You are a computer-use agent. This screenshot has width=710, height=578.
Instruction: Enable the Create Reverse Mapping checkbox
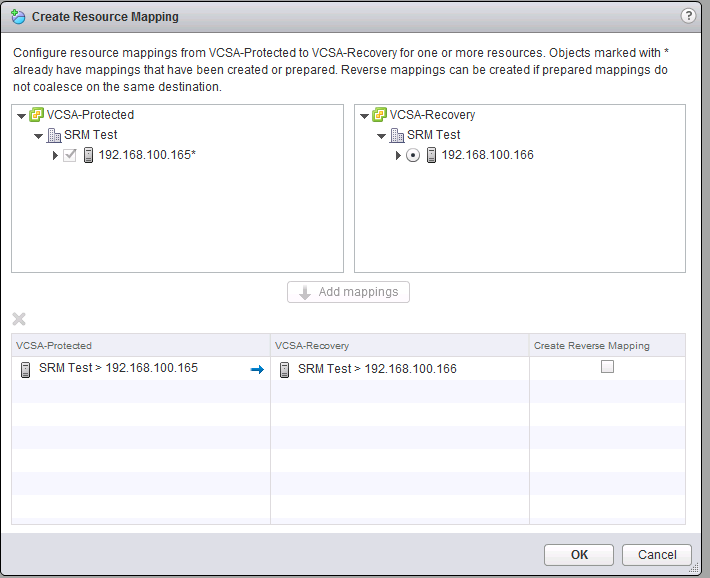pyautogui.click(x=607, y=367)
